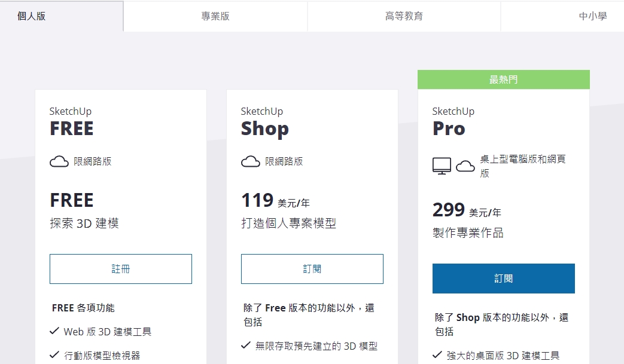This screenshot has height=364, width=624.
Task: Click the 299 美元/年 price
Action: 467,210
